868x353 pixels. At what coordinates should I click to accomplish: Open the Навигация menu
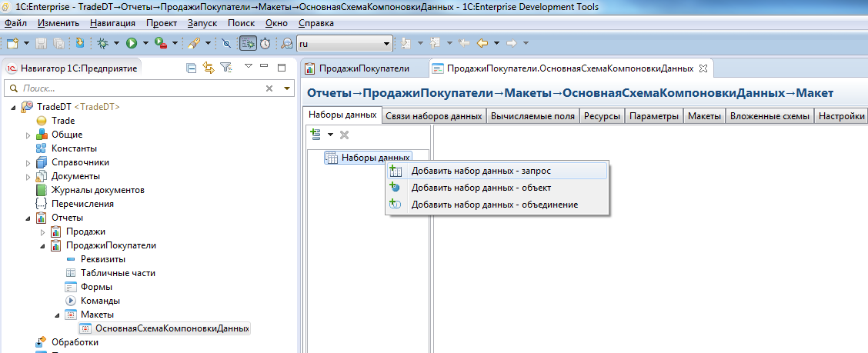point(112,23)
